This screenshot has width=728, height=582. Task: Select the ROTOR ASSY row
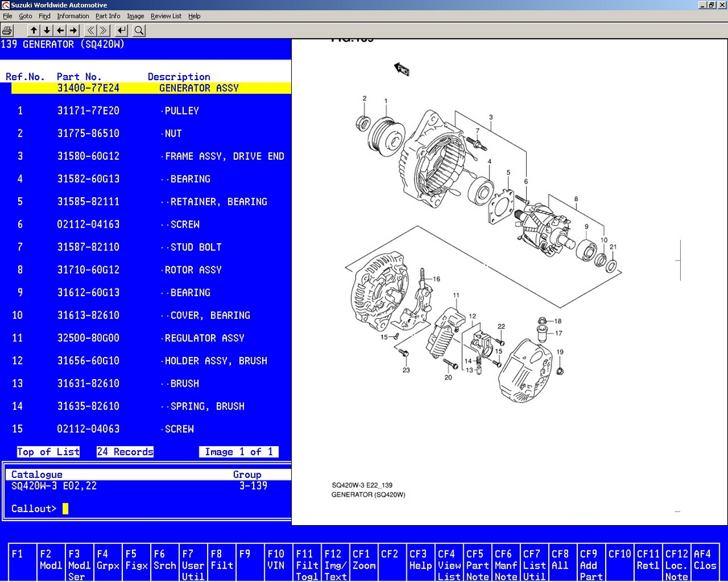[x=146, y=270]
